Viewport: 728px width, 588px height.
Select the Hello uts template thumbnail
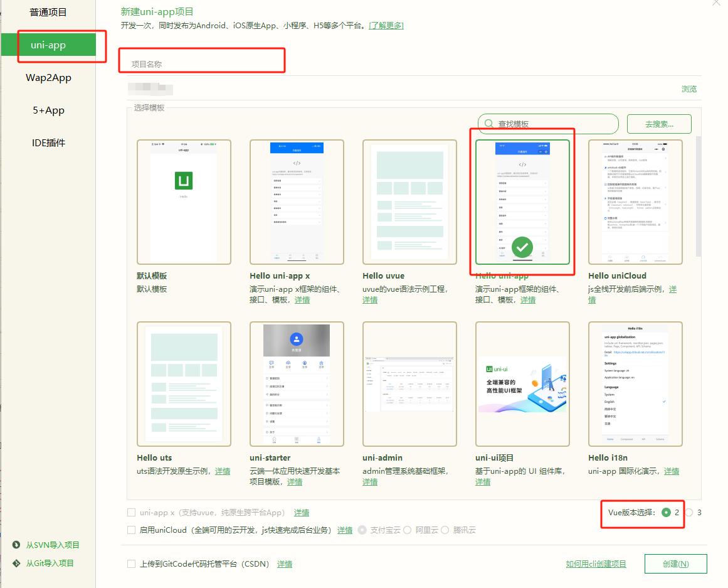184,384
